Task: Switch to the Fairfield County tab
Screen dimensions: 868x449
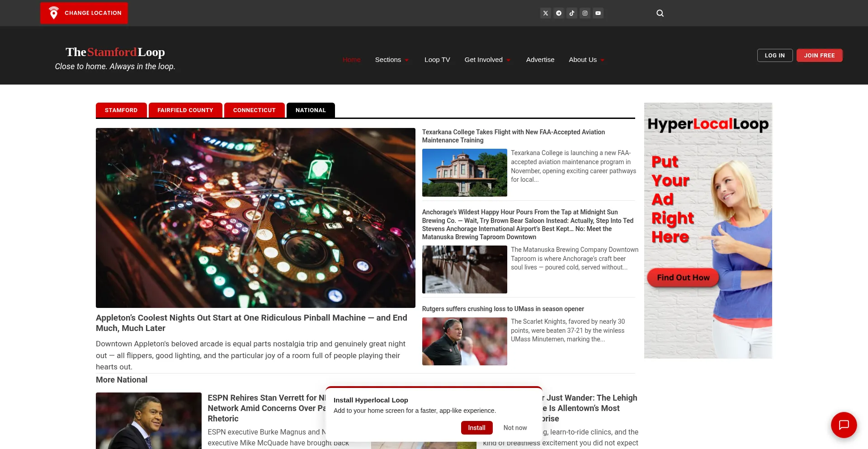Action: click(x=185, y=110)
